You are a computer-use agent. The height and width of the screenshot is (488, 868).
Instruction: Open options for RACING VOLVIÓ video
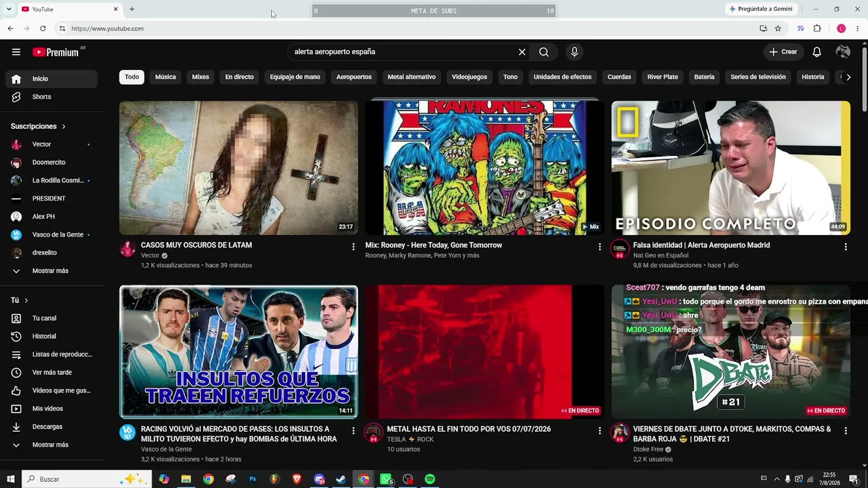click(353, 430)
